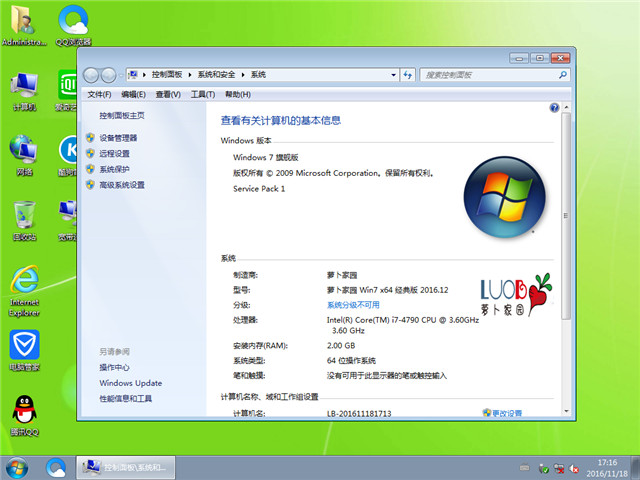
Task: Click the 控制面板 breadcrumb segment
Action: (167, 75)
